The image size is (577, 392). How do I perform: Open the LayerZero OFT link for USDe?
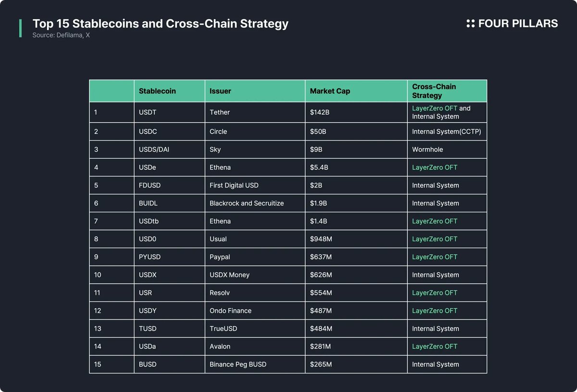point(434,167)
